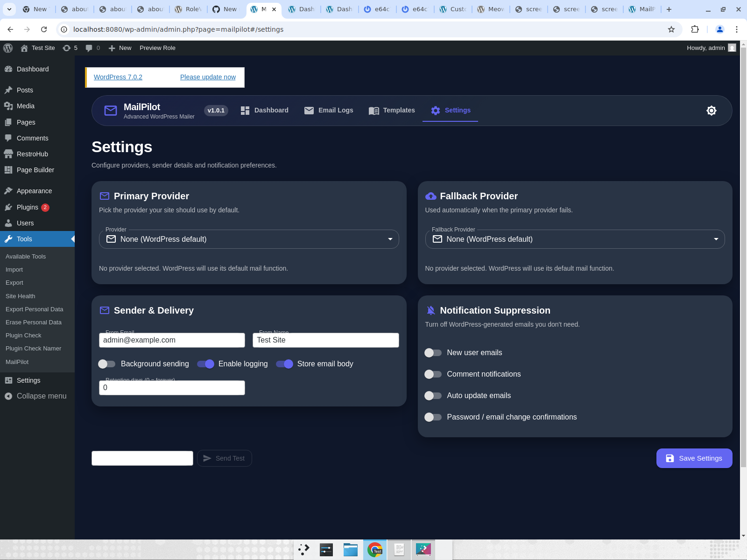Viewport: 747px width, 560px height.
Task: Click the Sender & Delivery envelope icon
Action: [x=105, y=310]
